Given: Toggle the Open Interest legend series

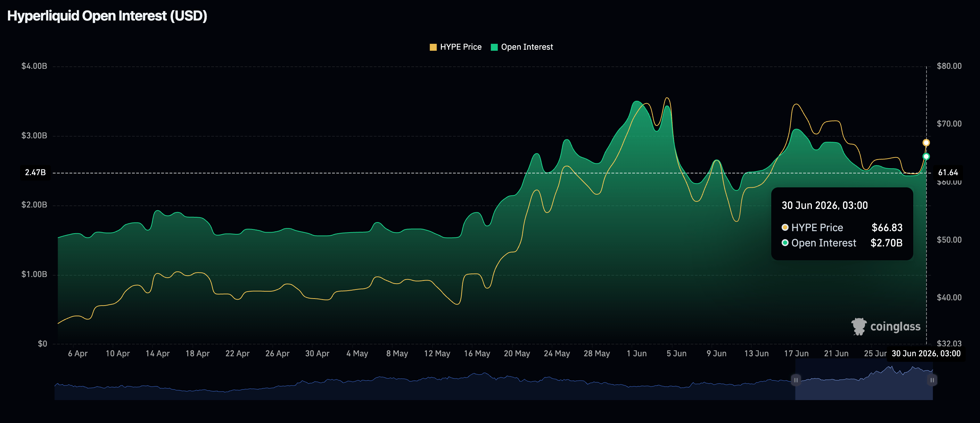Looking at the screenshot, I should pyautogui.click(x=522, y=47).
